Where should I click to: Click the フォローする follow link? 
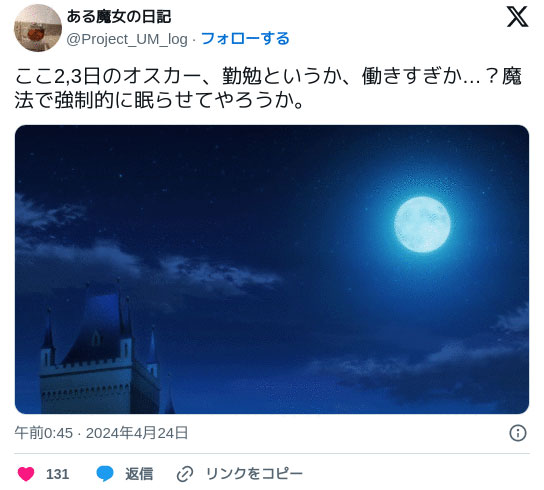click(245, 39)
